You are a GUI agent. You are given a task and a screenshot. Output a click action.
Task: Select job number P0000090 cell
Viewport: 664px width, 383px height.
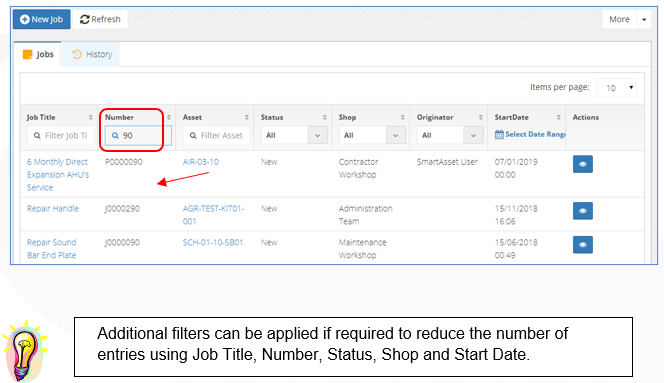124,162
